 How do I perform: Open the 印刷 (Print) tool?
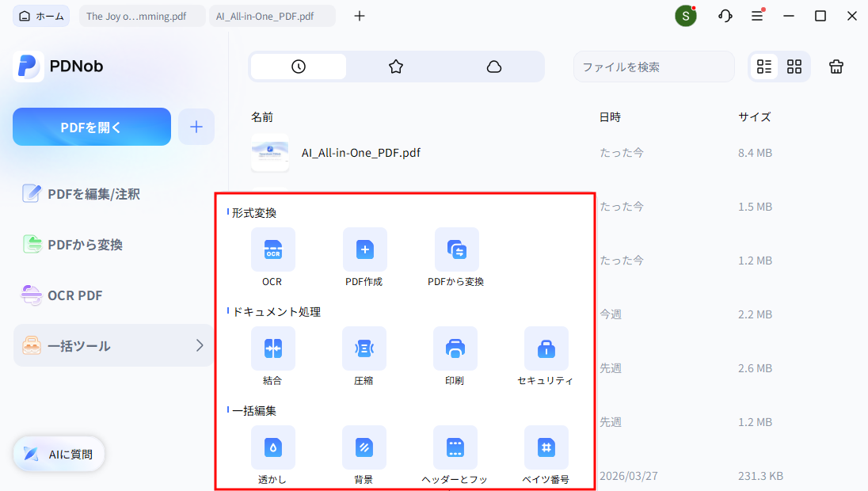455,348
